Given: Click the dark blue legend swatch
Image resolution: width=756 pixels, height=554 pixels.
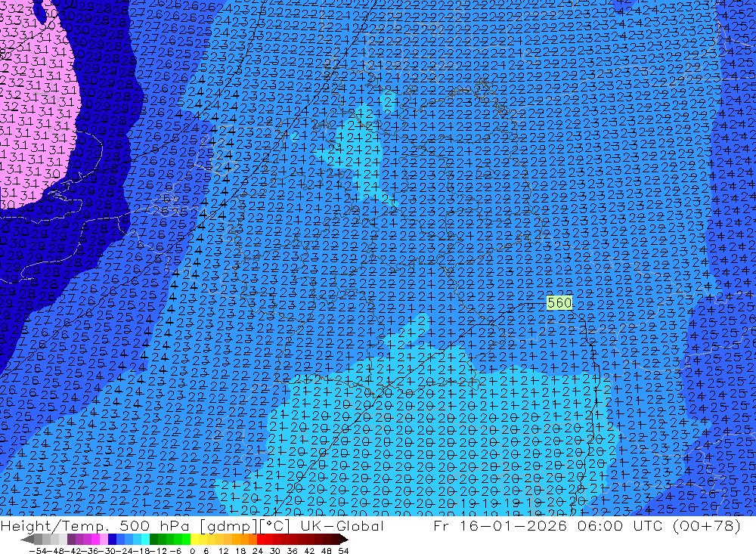Looking at the screenshot, I should coord(112,539).
